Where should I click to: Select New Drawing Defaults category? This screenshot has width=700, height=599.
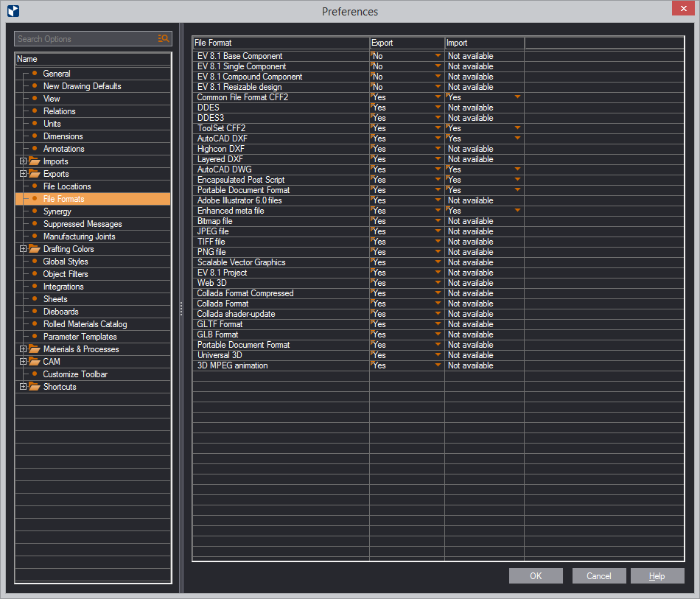click(82, 86)
